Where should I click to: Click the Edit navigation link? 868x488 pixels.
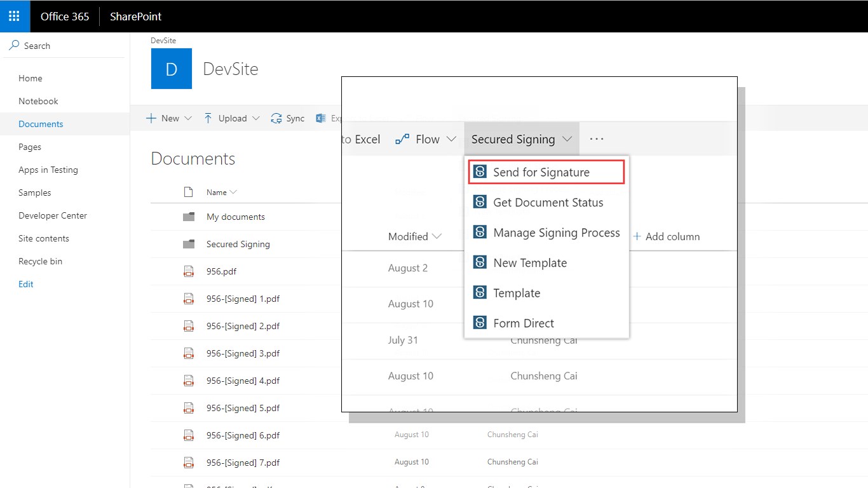click(26, 284)
